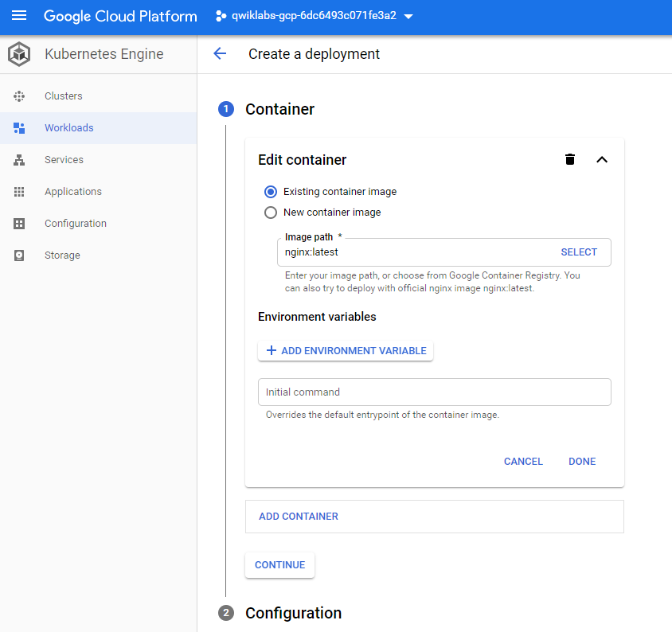672x632 pixels.
Task: Select New container image radio
Action: [271, 213]
